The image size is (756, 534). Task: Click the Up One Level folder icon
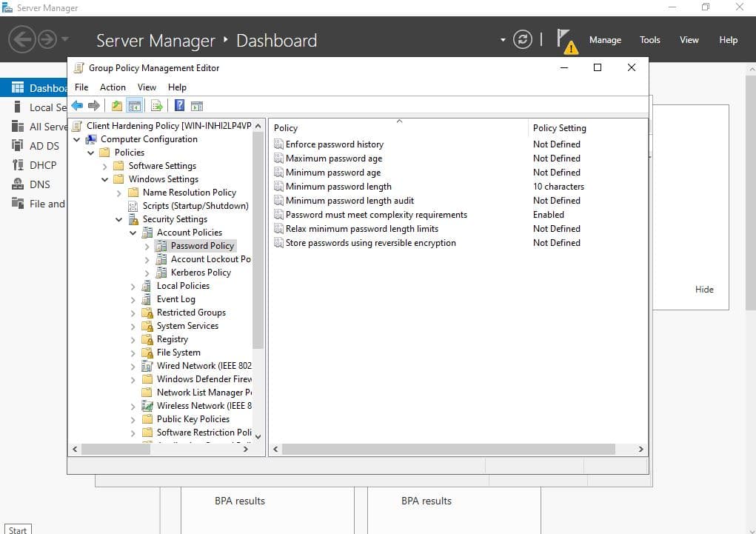coord(117,106)
